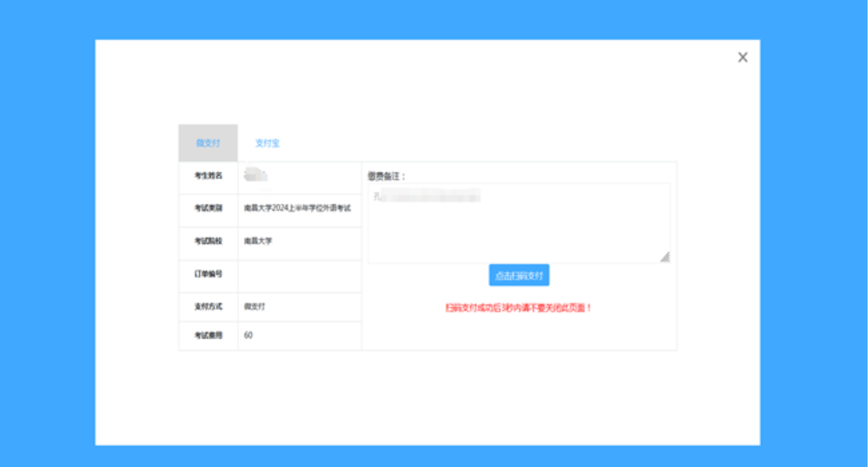The height and width of the screenshot is (467, 868).
Task: Click the 考生姓名 label cell
Action: coord(208,176)
